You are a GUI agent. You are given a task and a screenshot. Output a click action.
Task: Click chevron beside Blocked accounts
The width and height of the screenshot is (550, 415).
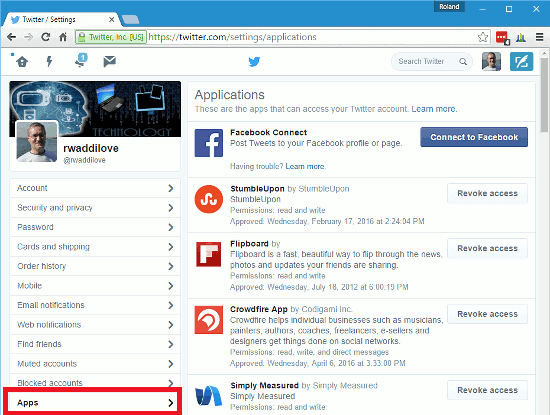(171, 383)
